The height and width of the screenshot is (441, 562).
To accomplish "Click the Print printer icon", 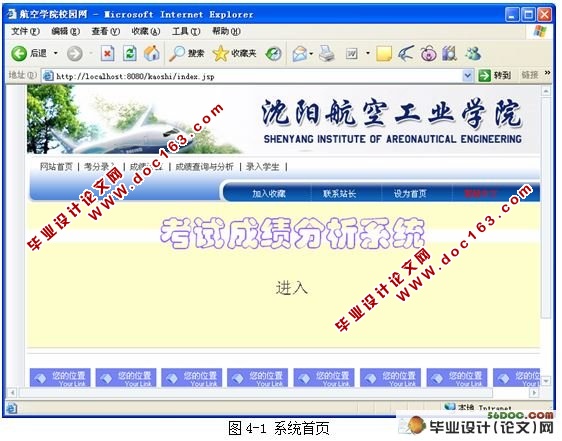I will click(x=327, y=54).
